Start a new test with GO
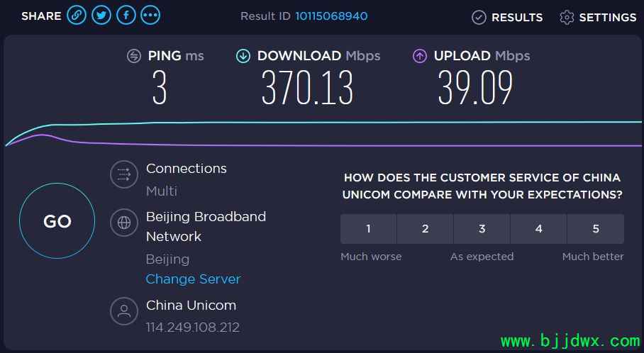Screen dimensions: 644x353 tap(57, 221)
